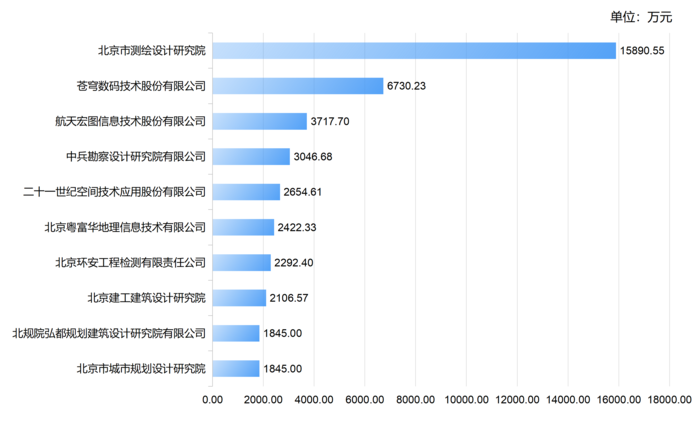Select the bar valued 2422.33
The width and height of the screenshot is (700, 426).
pos(243,227)
